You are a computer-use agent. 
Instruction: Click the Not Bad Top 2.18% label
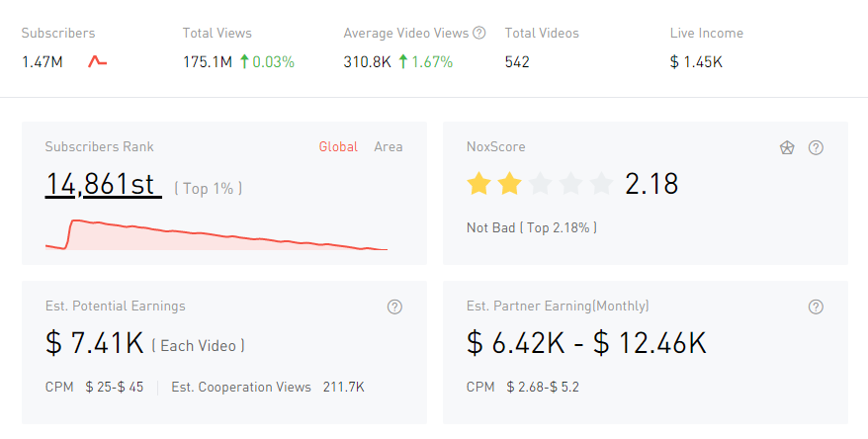click(531, 227)
